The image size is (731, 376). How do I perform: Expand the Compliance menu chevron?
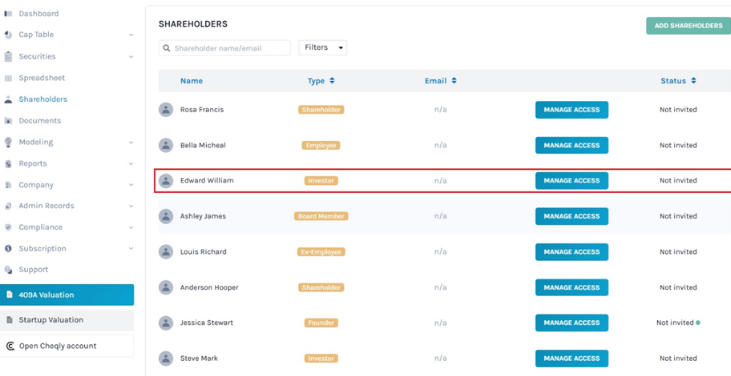[131, 227]
